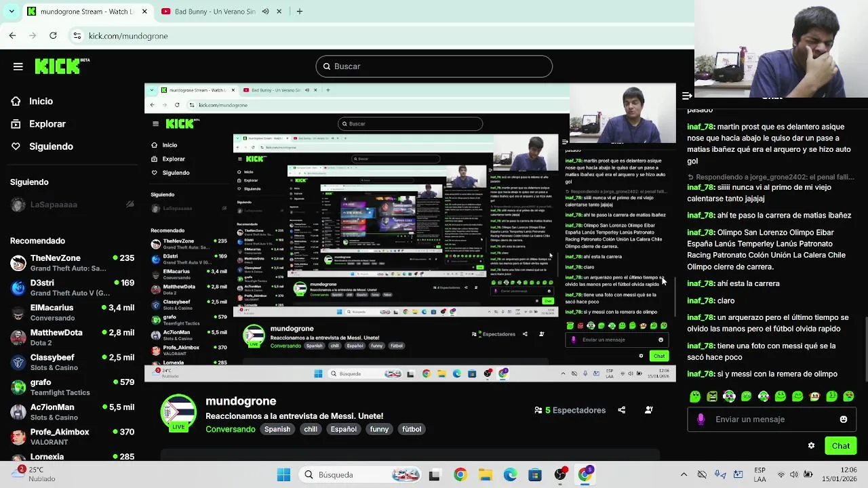Open recommended channel Classybeef
The image size is (868, 488).
pyautogui.click(x=71, y=363)
